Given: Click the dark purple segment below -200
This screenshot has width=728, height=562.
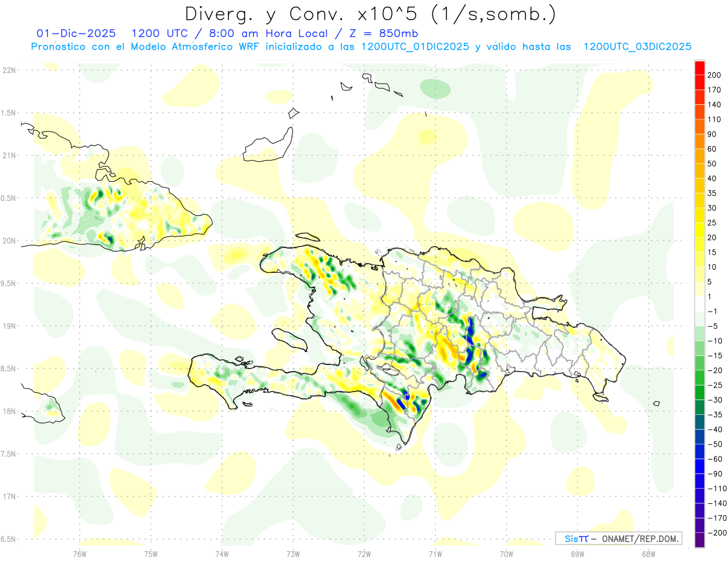Looking at the screenshot, I should click(699, 540).
